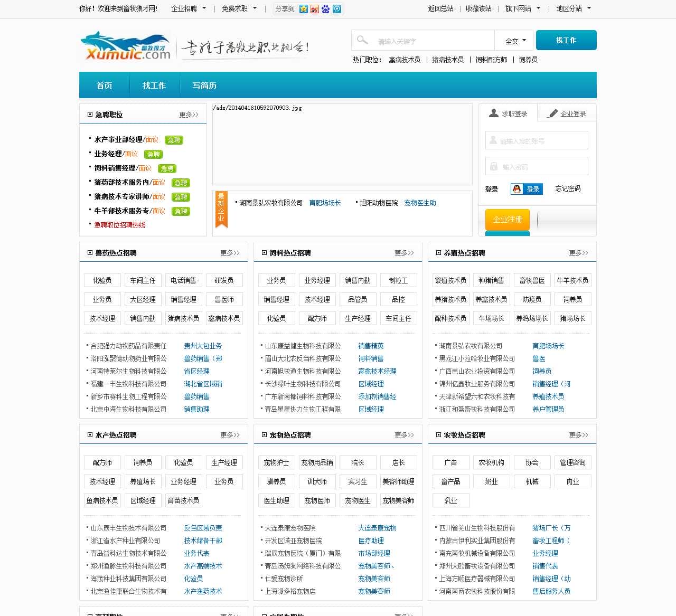
Task: Click the 急聘 badge beside 猪病技术专家讲师
Action: click(x=181, y=197)
